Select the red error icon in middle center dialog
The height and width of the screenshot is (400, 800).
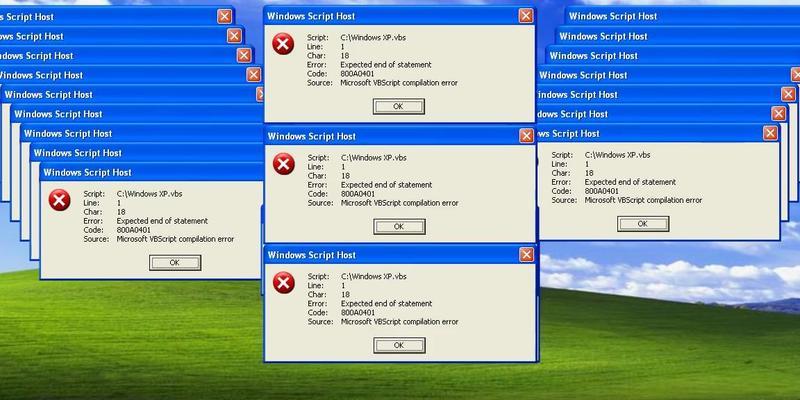284,164
